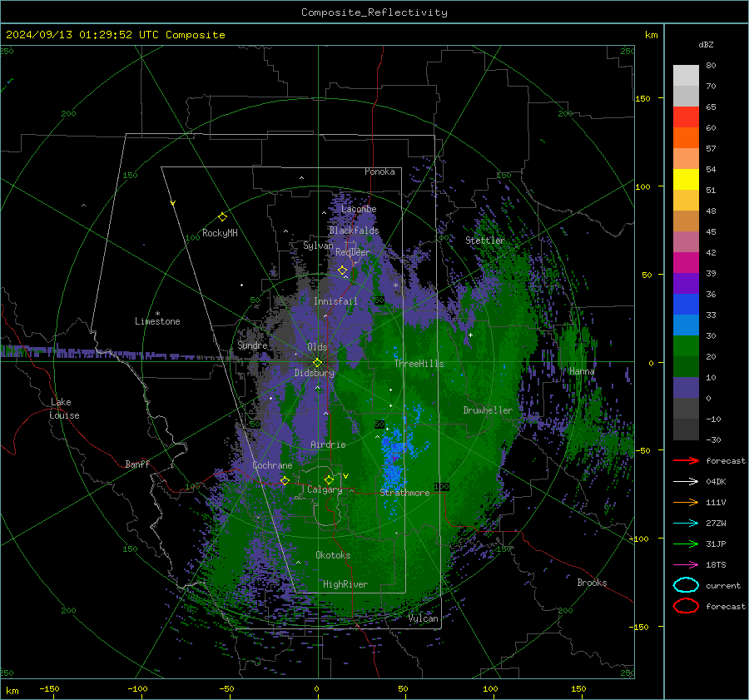Choose the bright yellow 54 dBZ swatch

[x=686, y=179]
